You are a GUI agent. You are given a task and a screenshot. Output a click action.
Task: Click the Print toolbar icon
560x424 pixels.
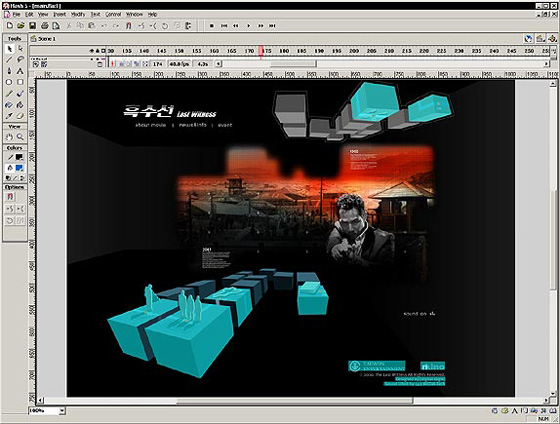[45, 26]
